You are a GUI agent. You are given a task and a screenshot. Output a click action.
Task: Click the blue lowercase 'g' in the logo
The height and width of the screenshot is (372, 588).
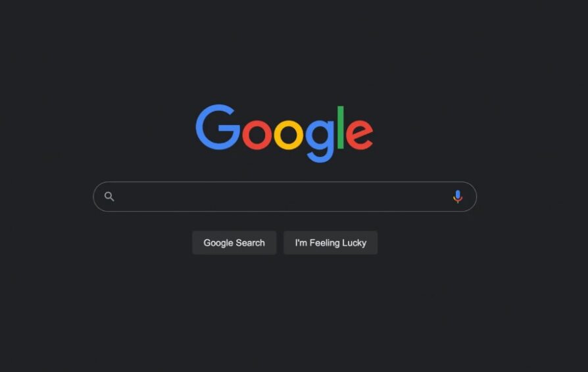[320, 141]
